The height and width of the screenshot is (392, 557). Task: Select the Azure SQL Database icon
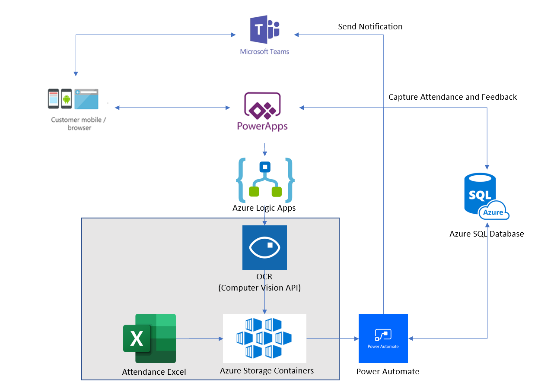click(x=487, y=197)
